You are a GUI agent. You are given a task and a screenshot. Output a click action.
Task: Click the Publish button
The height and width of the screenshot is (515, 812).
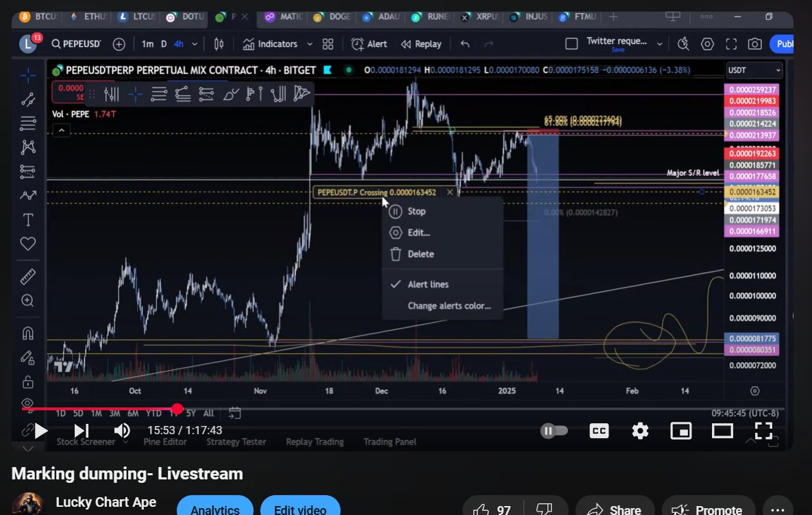(782, 44)
